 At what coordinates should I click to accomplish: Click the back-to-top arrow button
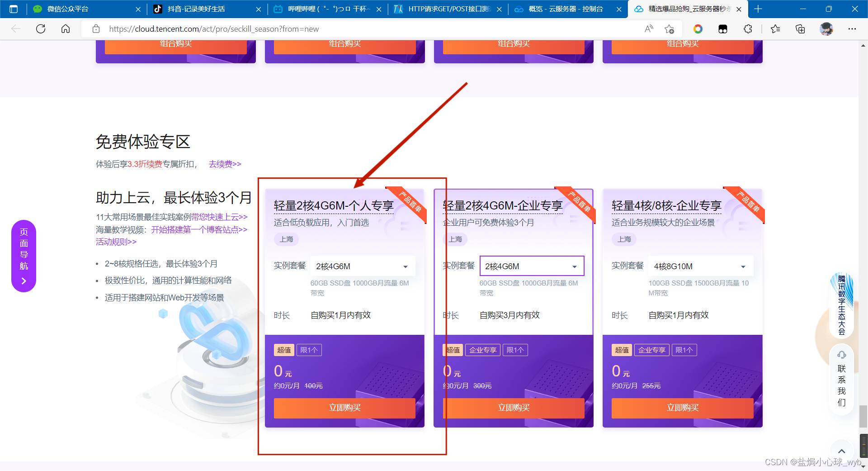click(841, 451)
